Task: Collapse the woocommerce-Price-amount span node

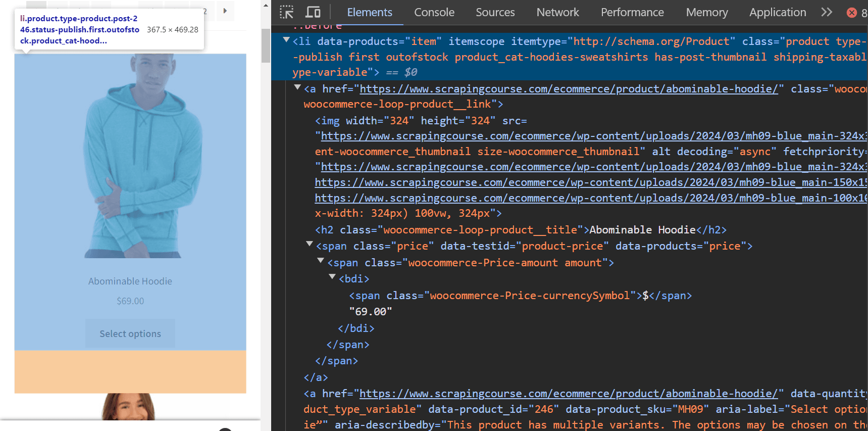Action: pyautogui.click(x=321, y=261)
